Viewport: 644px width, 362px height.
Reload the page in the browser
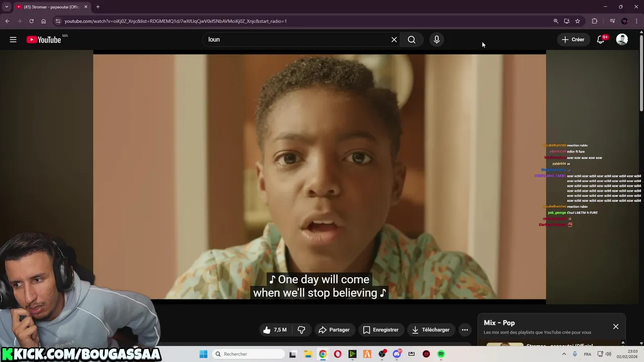coord(31,21)
